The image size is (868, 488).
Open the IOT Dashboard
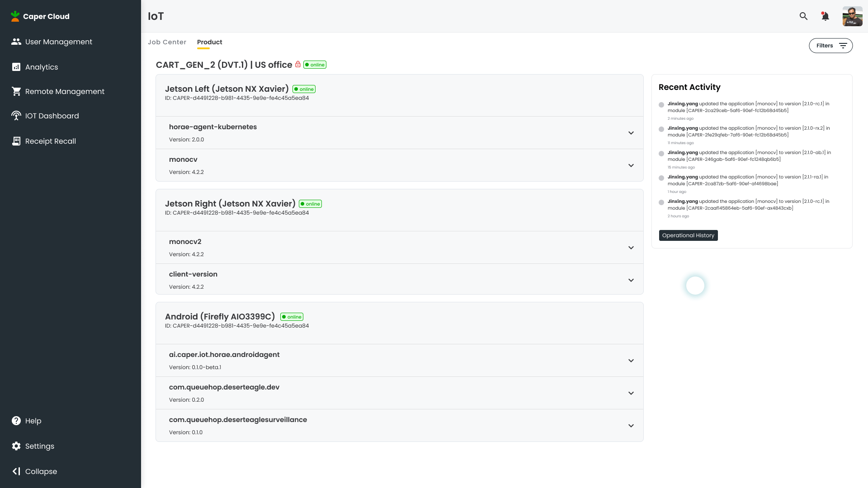click(52, 116)
